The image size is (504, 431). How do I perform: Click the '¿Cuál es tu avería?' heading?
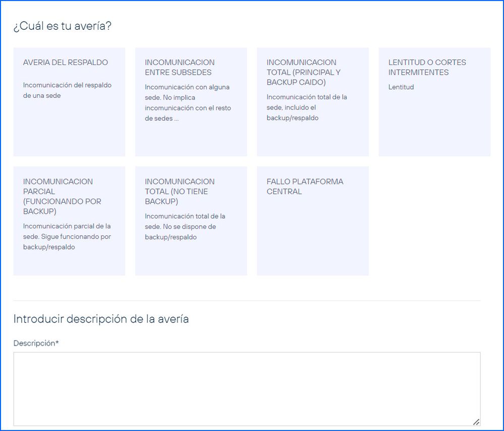(62, 26)
